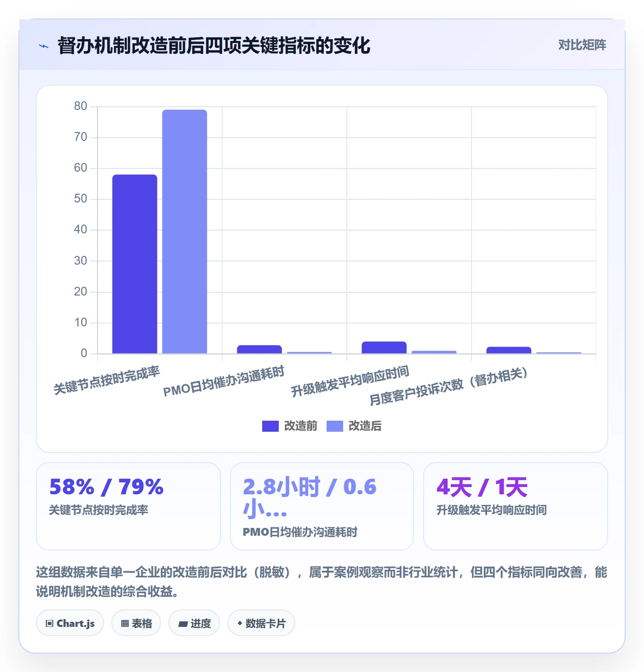Click the x-axis label 升级触发平均响应时间
This screenshot has width=644, height=672.
tap(350, 381)
